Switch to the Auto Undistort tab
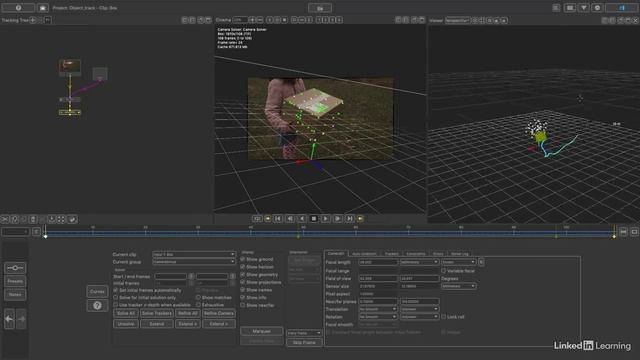 (364, 254)
